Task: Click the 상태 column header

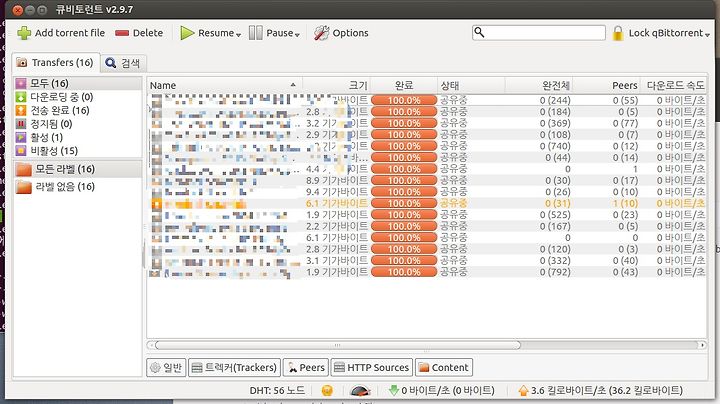Action: pyautogui.click(x=471, y=85)
